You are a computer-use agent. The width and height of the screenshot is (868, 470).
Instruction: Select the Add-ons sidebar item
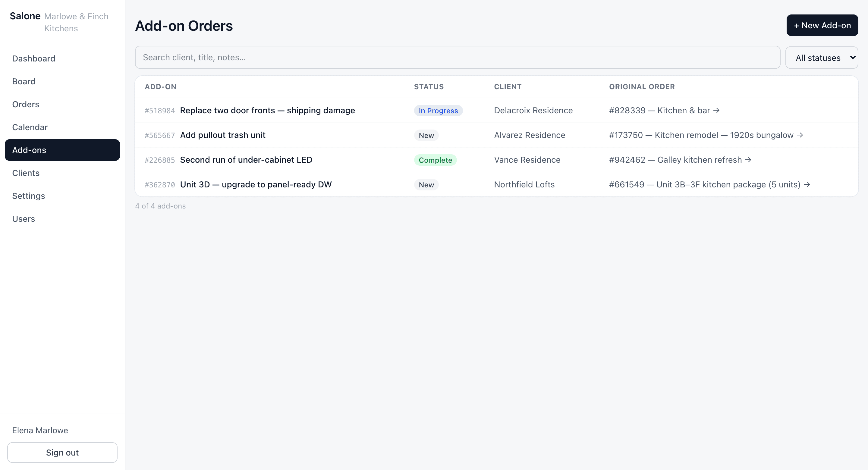pos(62,150)
